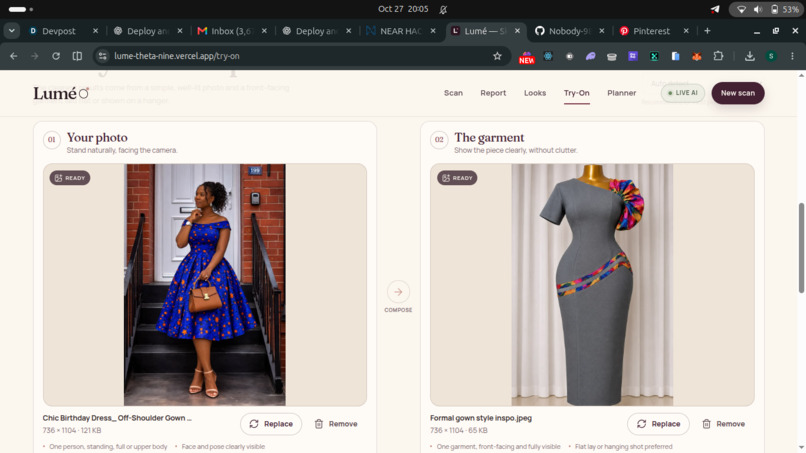Open the browser profile avatar
This screenshot has width=806, height=453.
coord(771,56)
